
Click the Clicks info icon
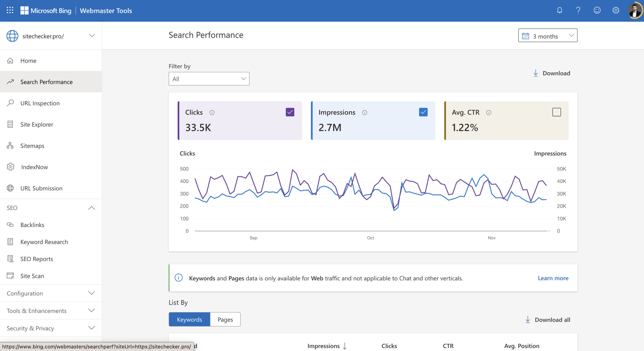(212, 113)
